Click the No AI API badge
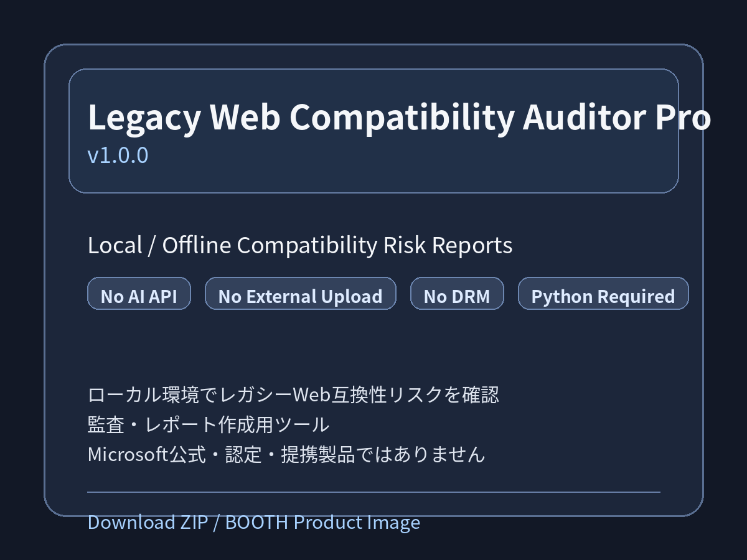This screenshot has width=747, height=560. pyautogui.click(x=139, y=294)
